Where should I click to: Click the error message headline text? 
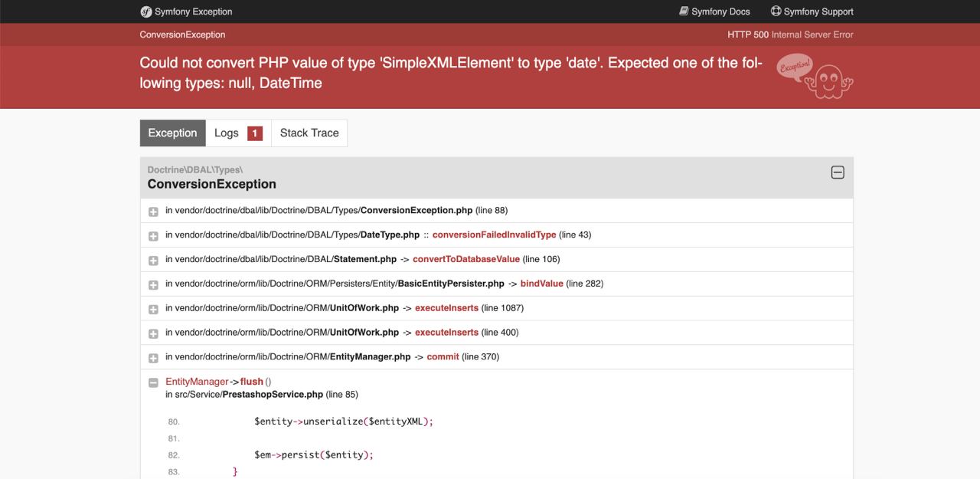coord(450,73)
